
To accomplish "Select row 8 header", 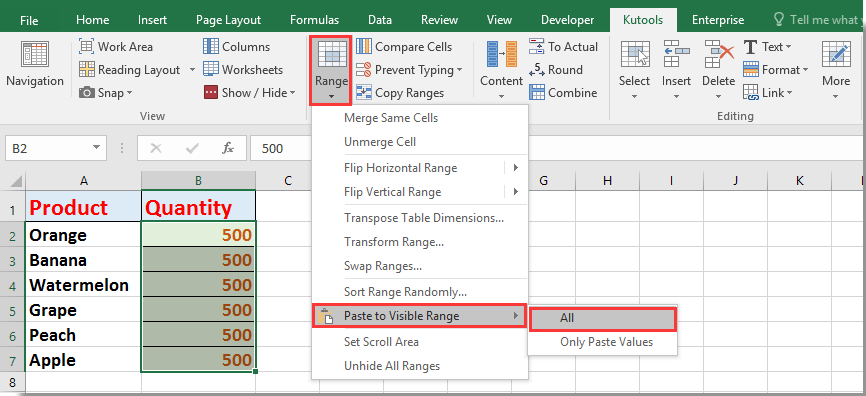I will click(x=12, y=382).
